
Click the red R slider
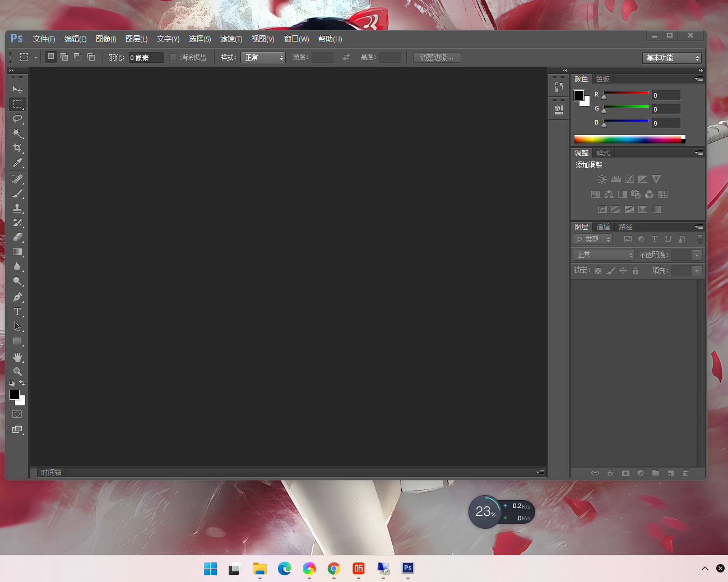click(x=626, y=93)
